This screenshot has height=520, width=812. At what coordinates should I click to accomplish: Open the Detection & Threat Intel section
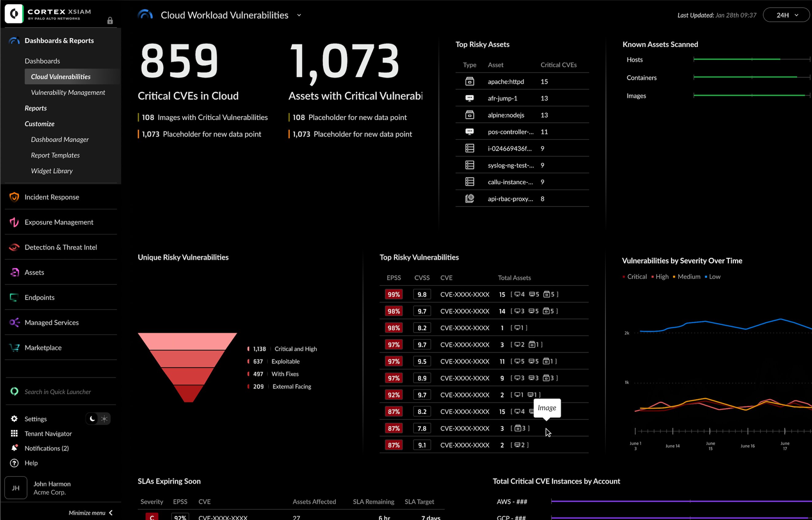[61, 247]
